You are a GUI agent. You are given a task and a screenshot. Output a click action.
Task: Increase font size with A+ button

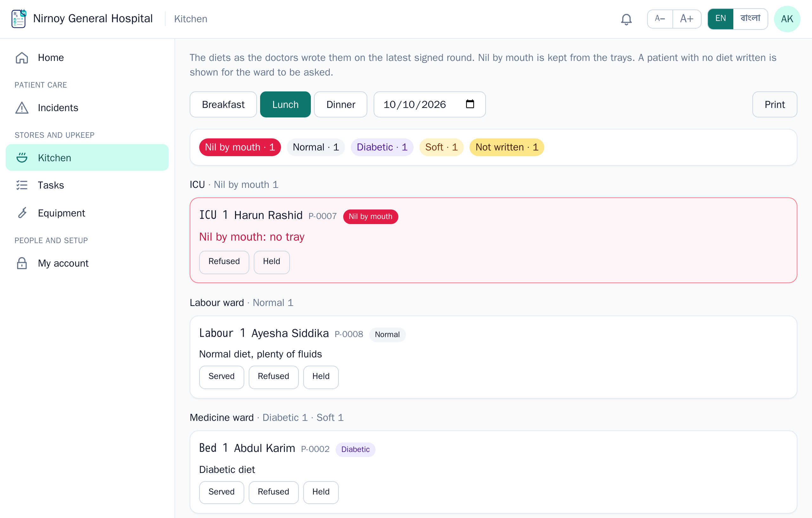point(687,19)
